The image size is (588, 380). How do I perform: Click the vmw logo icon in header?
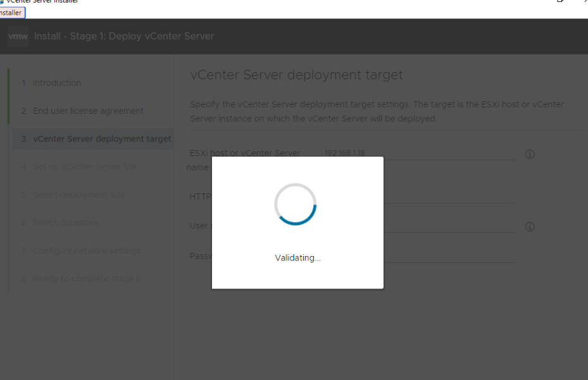[x=18, y=36]
